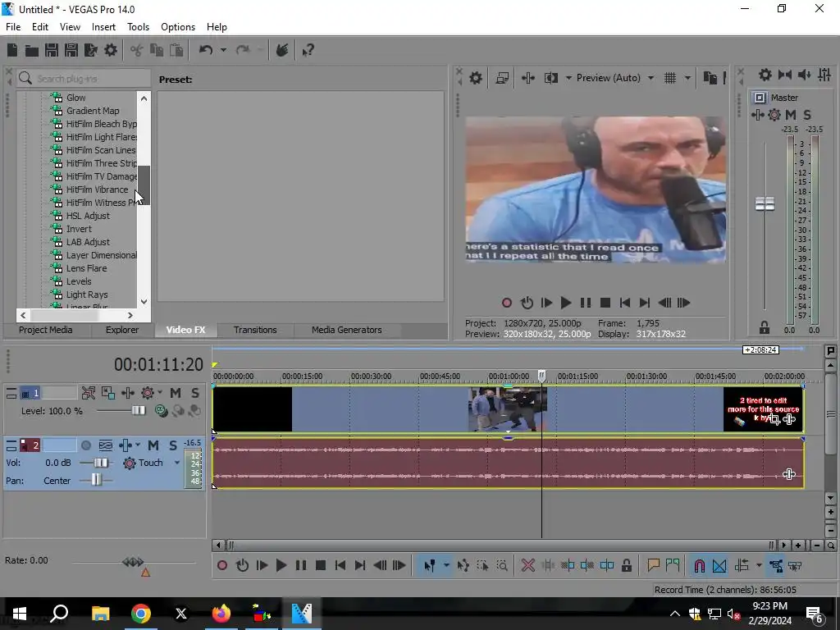Select the HSL Adjust video effect
The height and width of the screenshot is (630, 840).
pos(88,216)
